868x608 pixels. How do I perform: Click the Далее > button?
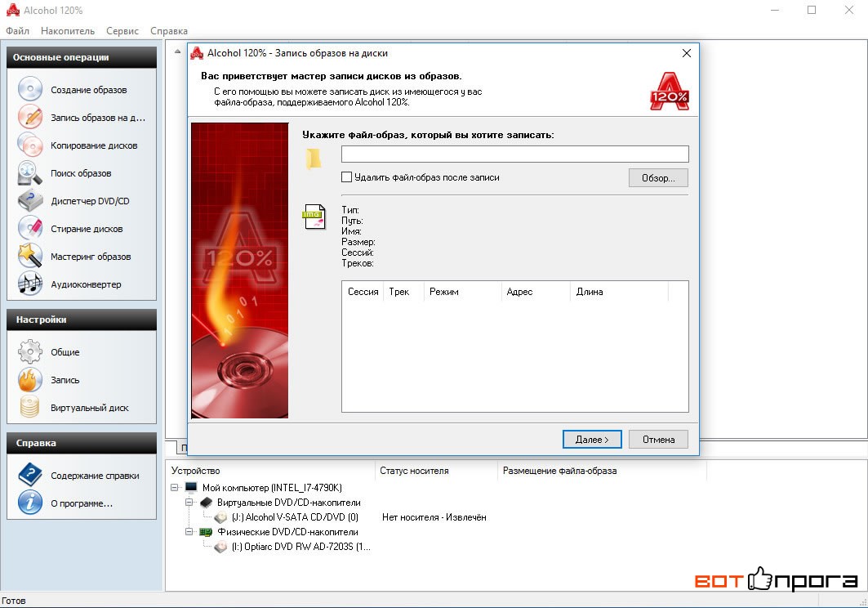tap(592, 440)
